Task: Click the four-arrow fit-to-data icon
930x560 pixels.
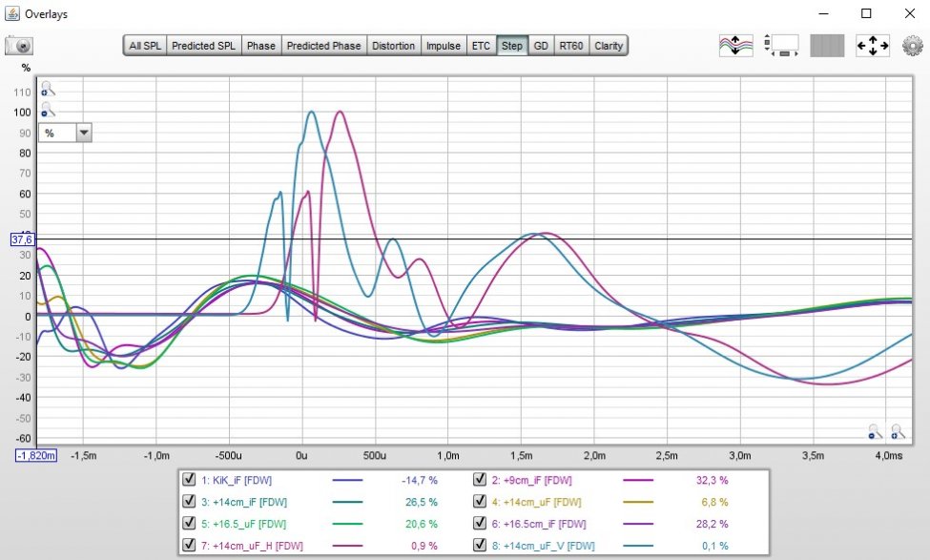Action: click(x=873, y=46)
